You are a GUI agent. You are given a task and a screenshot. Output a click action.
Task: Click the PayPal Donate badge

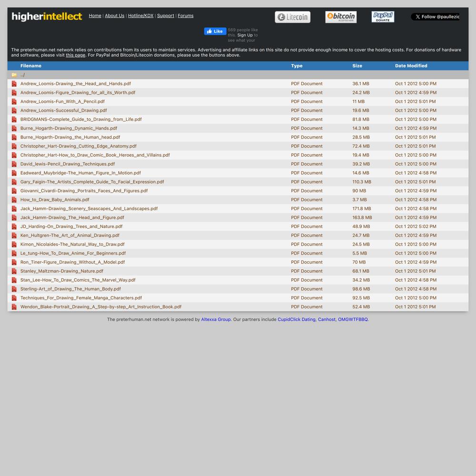click(383, 17)
